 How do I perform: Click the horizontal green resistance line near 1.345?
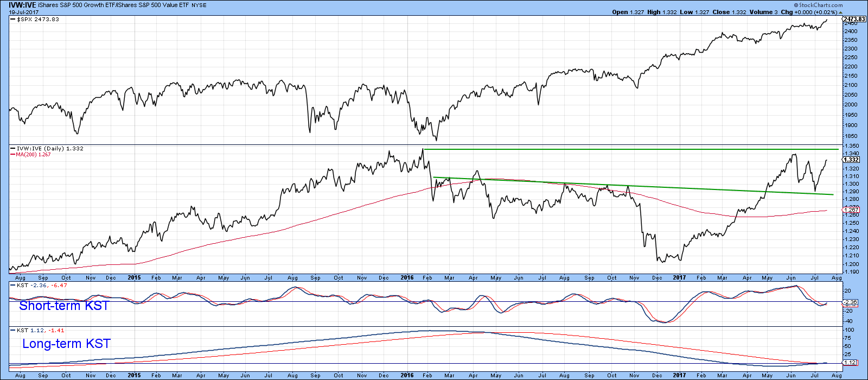click(631, 149)
